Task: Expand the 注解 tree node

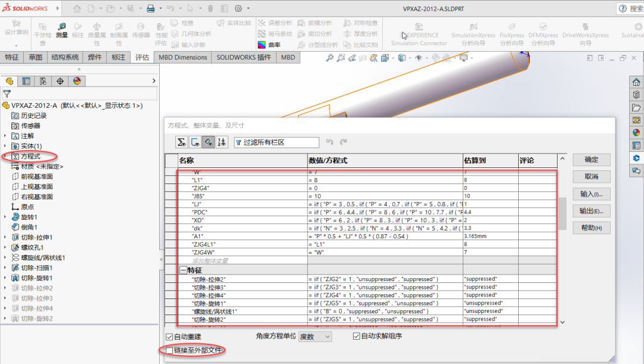Action: pyautogui.click(x=5, y=136)
